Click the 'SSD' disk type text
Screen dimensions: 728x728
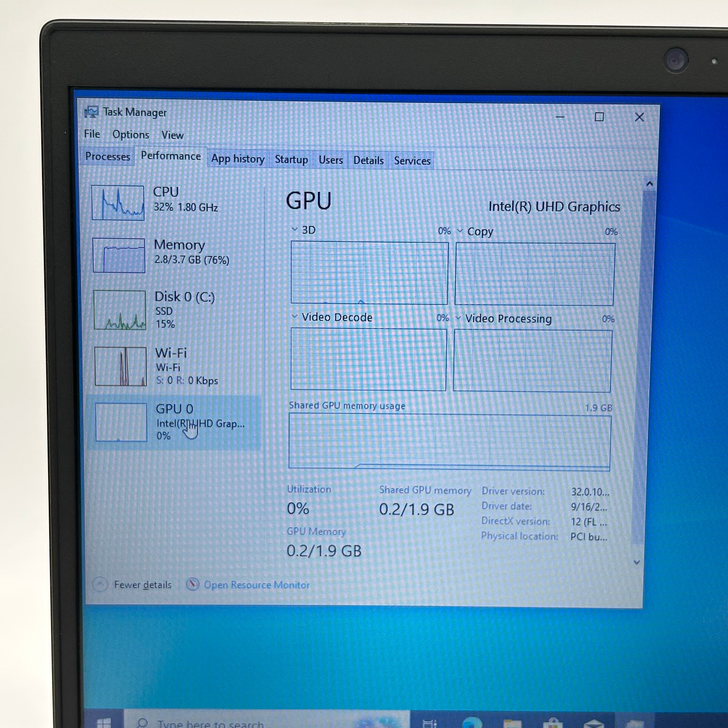[x=164, y=311]
